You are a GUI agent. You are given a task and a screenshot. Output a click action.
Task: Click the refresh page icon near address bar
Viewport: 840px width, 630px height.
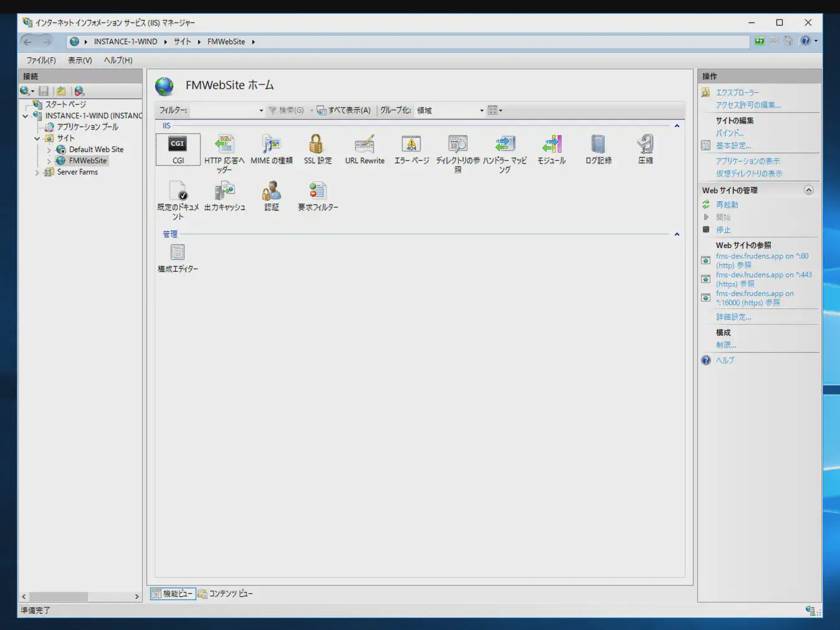click(x=759, y=41)
